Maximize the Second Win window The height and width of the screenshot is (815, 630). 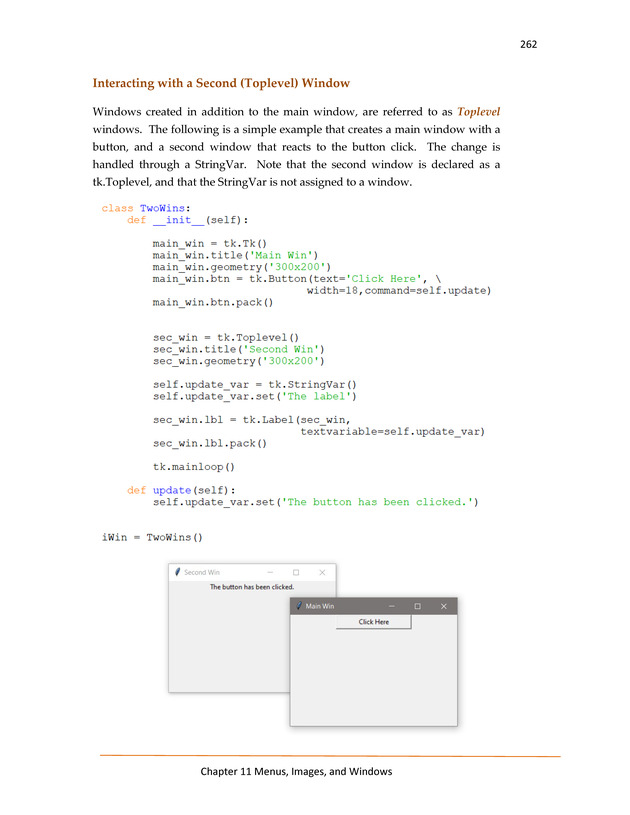pyautogui.click(x=296, y=572)
